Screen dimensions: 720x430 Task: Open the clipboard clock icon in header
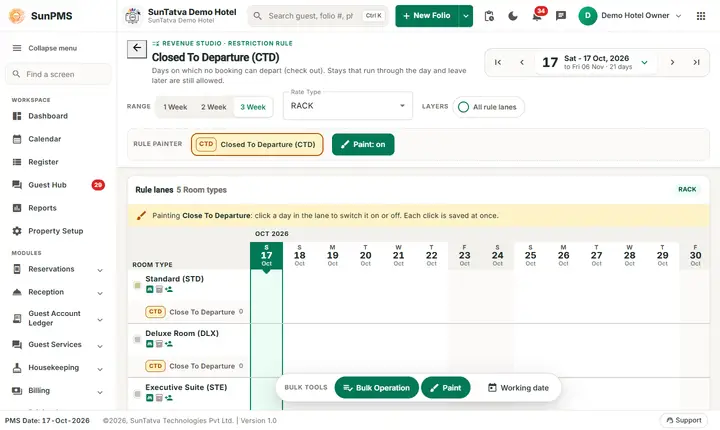(x=489, y=16)
